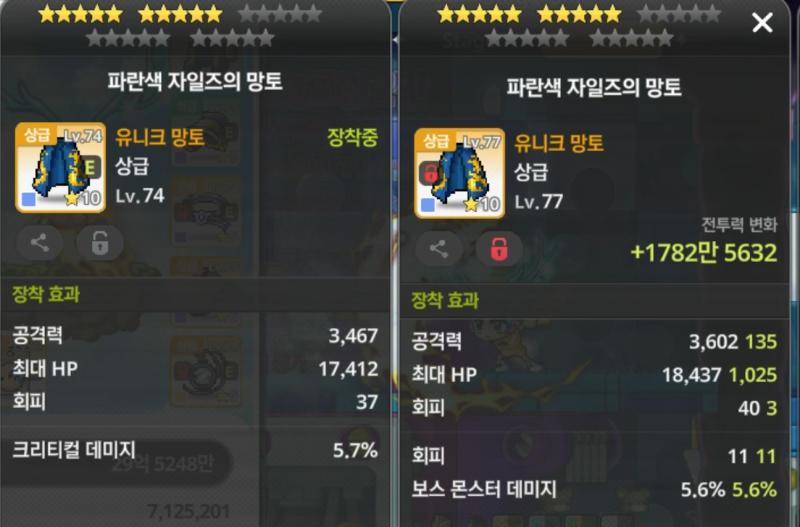Tap the Lv.77 cape item thumbnail

(460, 173)
